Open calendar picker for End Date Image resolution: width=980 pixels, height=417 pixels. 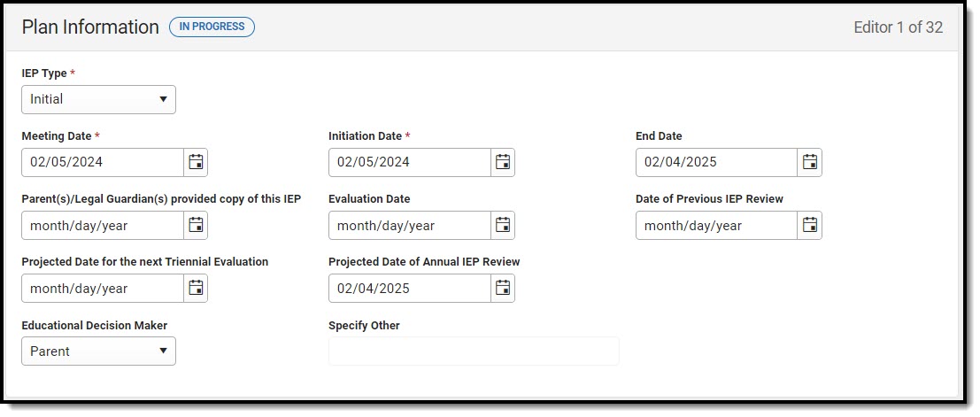click(810, 163)
